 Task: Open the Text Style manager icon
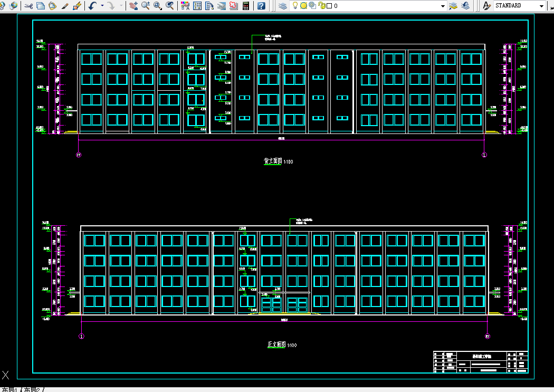click(x=487, y=6)
